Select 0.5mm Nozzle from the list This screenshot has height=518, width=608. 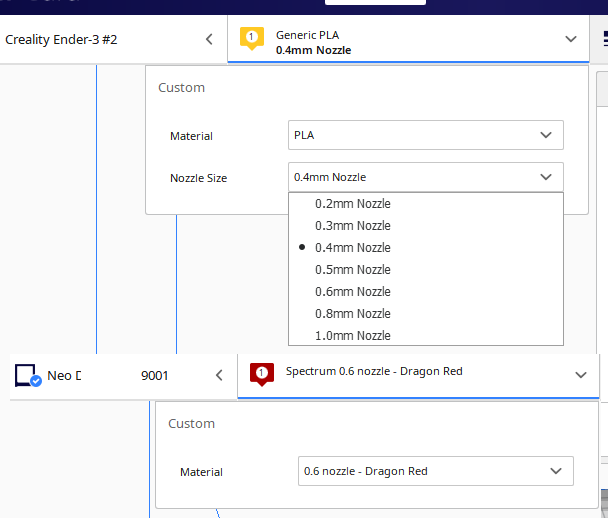tap(426, 270)
